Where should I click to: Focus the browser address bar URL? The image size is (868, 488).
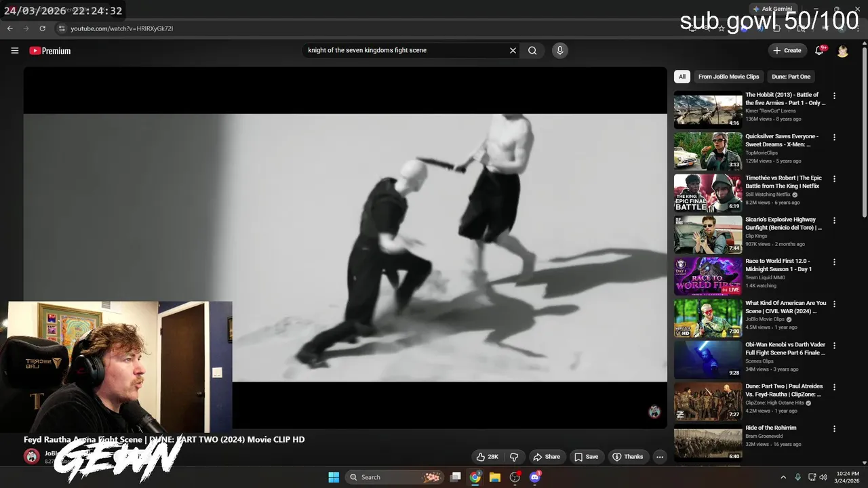pyautogui.click(x=122, y=28)
